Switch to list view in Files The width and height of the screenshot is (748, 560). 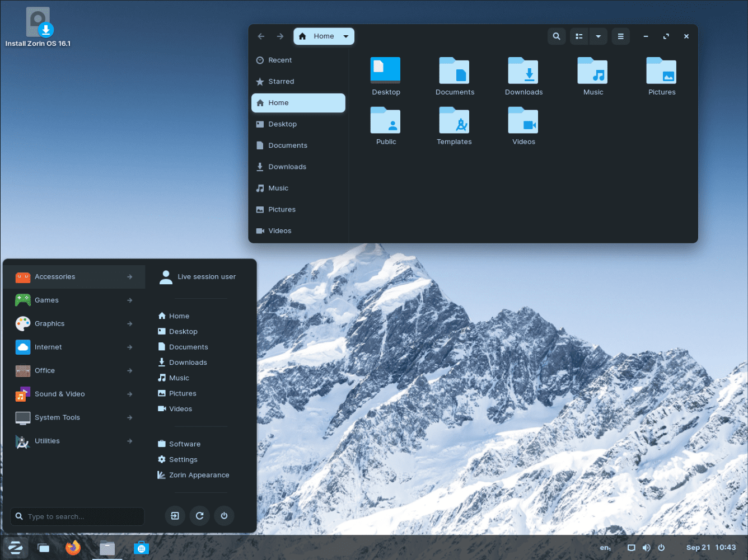tap(579, 36)
